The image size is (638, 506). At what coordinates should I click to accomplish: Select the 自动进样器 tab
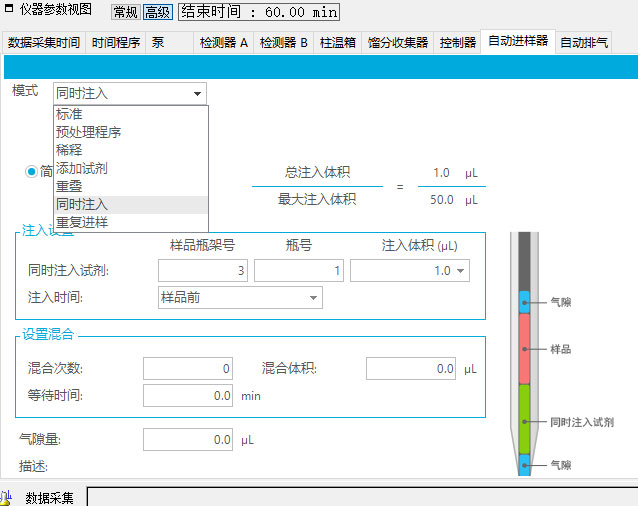click(x=518, y=41)
